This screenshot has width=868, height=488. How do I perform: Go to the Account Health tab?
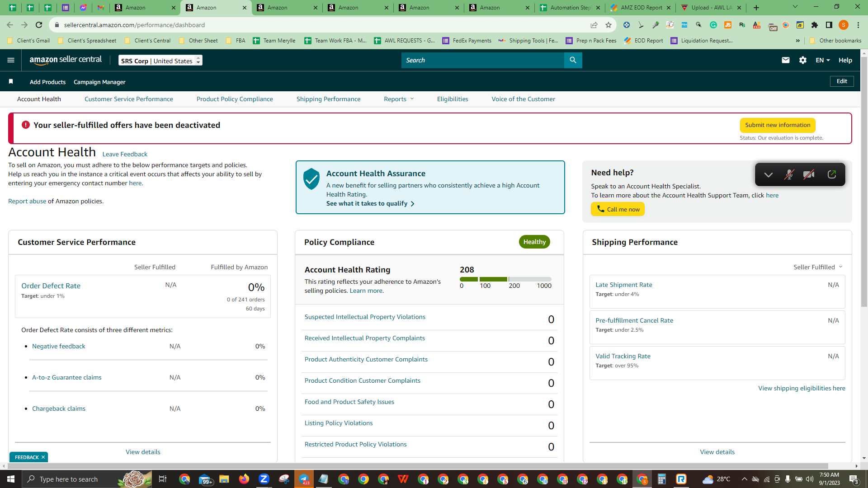(x=39, y=99)
